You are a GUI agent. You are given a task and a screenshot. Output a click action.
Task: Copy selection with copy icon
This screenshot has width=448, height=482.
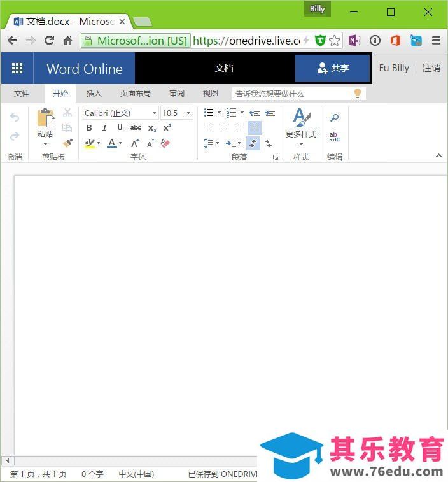tap(67, 127)
